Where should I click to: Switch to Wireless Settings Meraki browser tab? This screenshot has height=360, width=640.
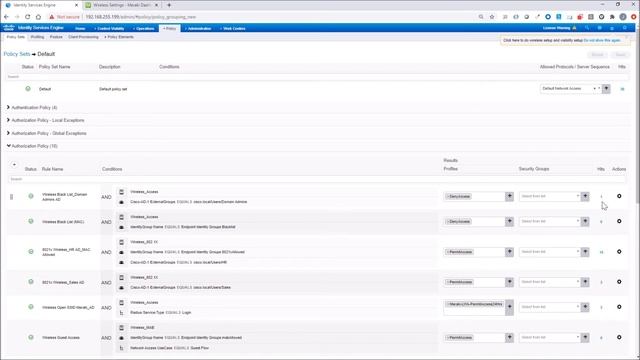coord(122,5)
